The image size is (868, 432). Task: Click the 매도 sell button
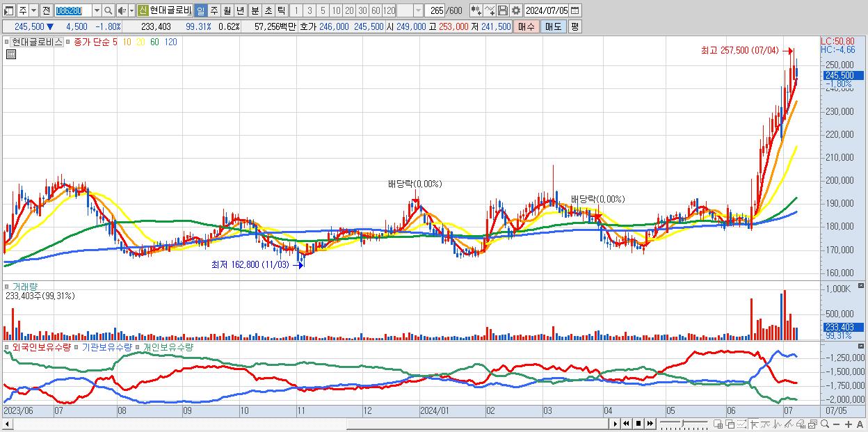coord(553,26)
